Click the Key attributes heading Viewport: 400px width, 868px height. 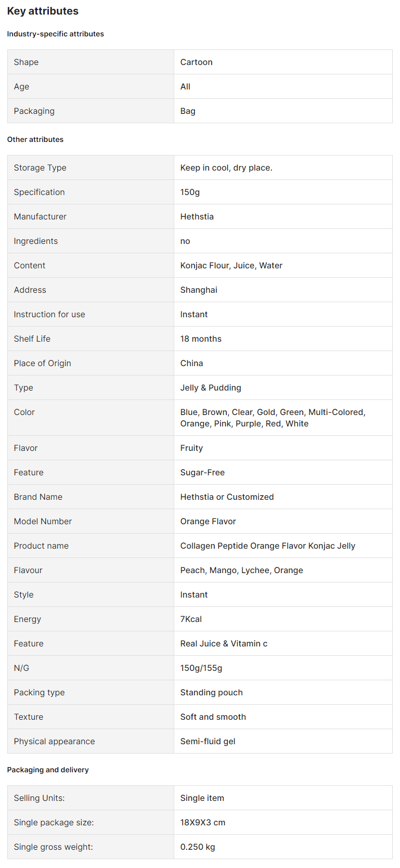pos(43,11)
